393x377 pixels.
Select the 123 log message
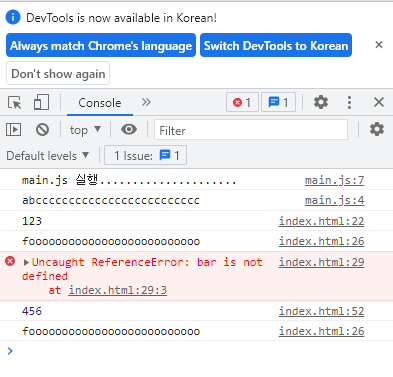pyautogui.click(x=32, y=221)
